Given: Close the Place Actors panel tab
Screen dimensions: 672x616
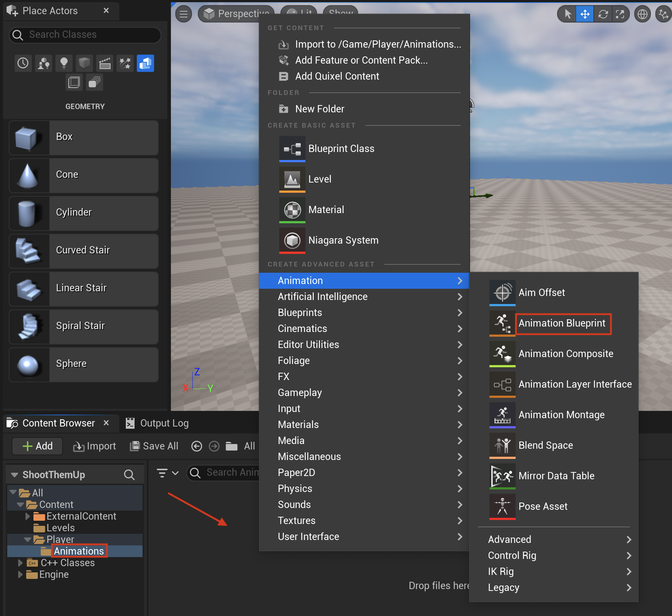Looking at the screenshot, I should pyautogui.click(x=106, y=11).
